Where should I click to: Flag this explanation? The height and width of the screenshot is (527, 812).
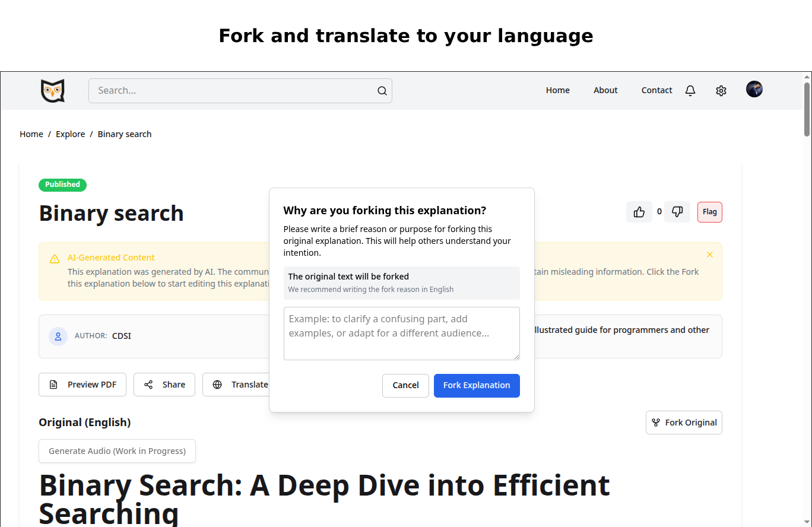[710, 212]
